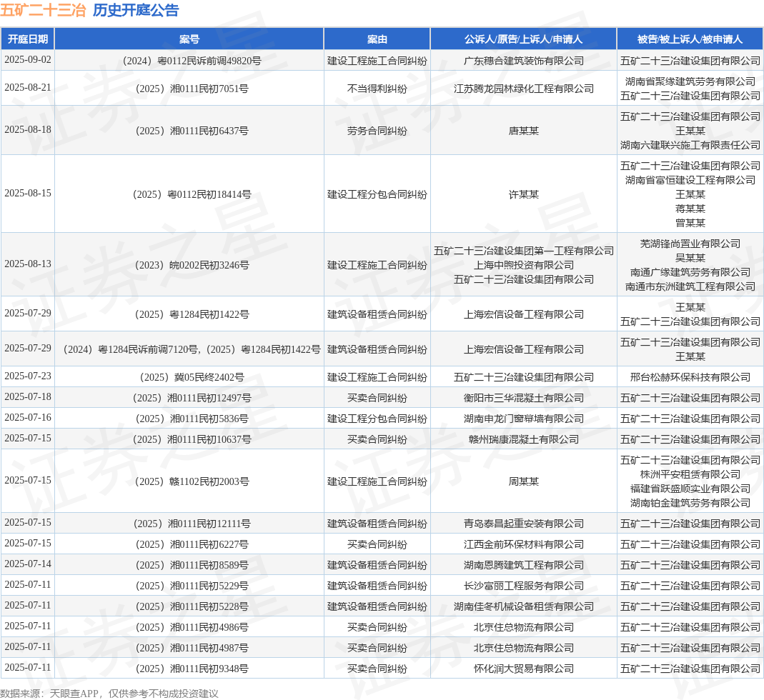The height and width of the screenshot is (700, 764).
Task: Click the heading 历史开庭公告
Action: coord(136,10)
